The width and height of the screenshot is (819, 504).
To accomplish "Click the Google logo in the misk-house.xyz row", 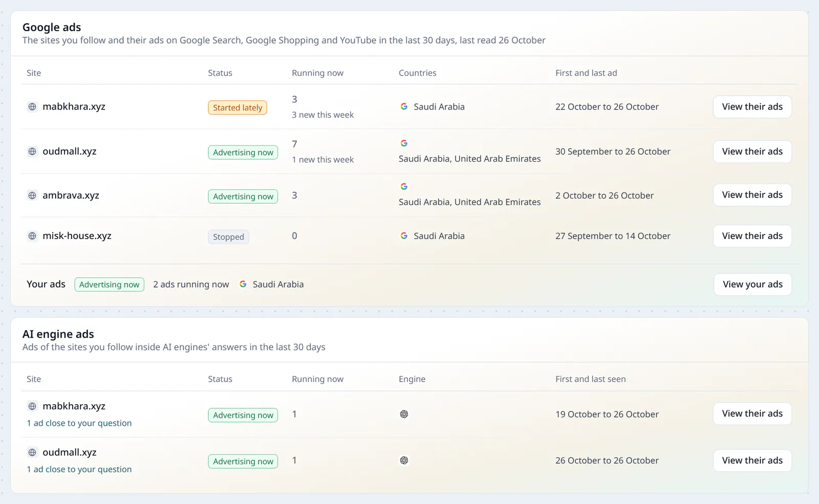I will [x=404, y=236].
